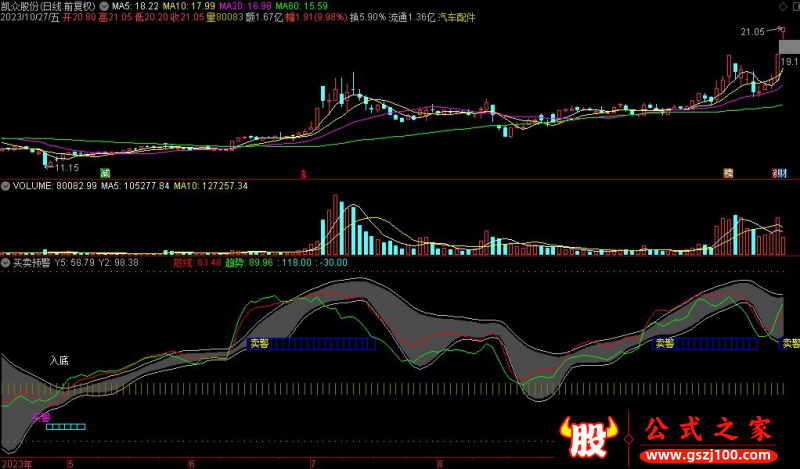Click the orange event marker near the right edge
The width and height of the screenshot is (800, 469).
pyautogui.click(x=728, y=173)
